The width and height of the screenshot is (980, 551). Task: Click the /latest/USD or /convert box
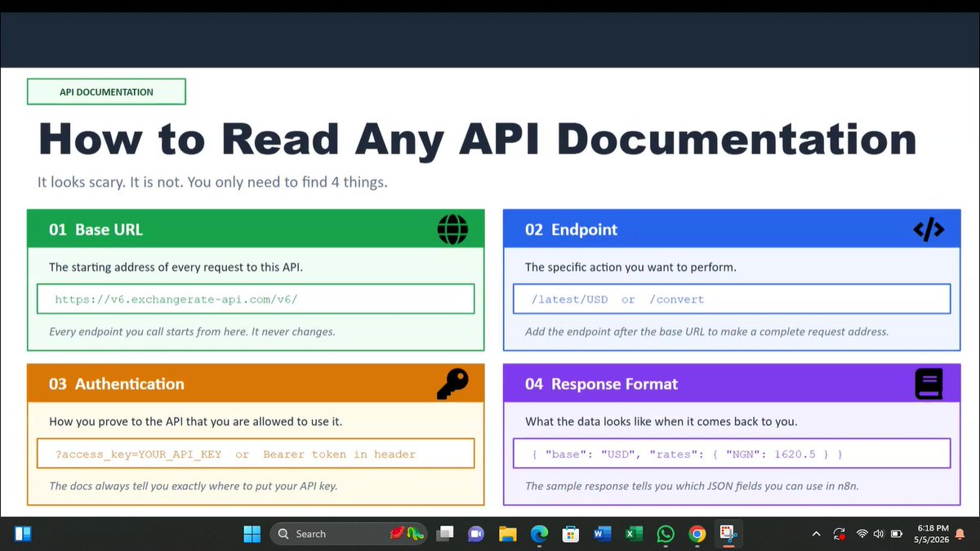(x=732, y=299)
